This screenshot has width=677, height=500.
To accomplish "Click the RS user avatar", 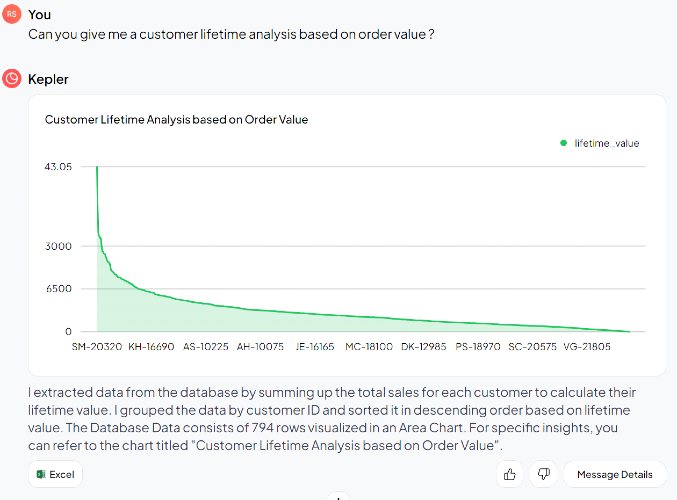I will [x=12, y=14].
